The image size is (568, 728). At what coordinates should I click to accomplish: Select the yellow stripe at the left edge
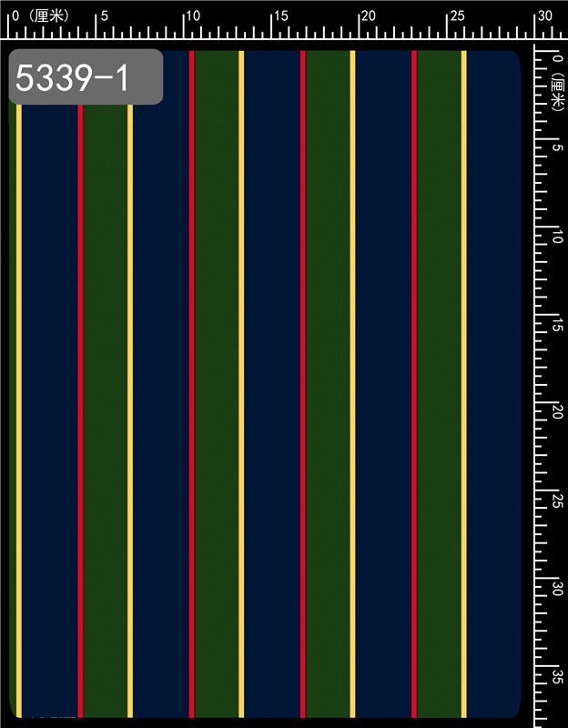18,409
